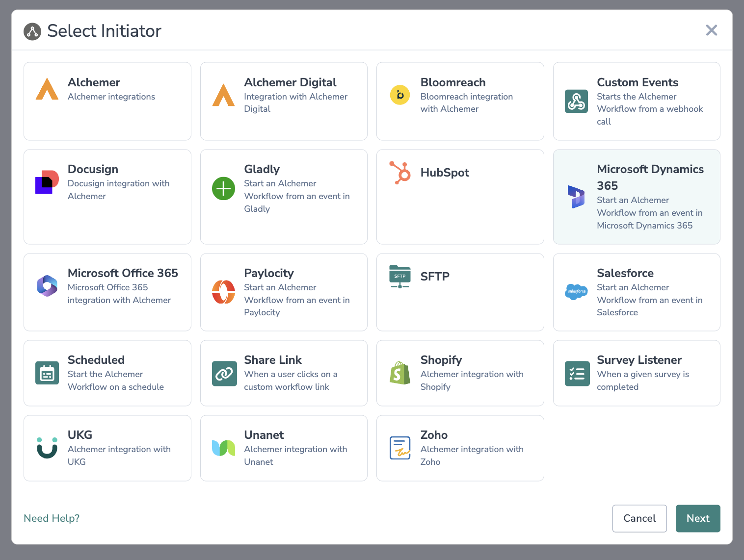Select the Bloomreach yellow logo icon

(400, 95)
